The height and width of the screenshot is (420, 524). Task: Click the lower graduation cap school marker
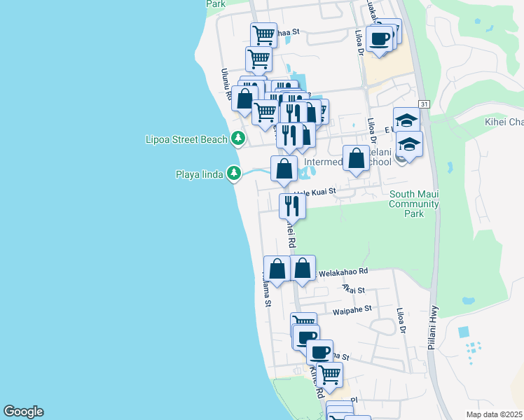pyautogui.click(x=409, y=144)
